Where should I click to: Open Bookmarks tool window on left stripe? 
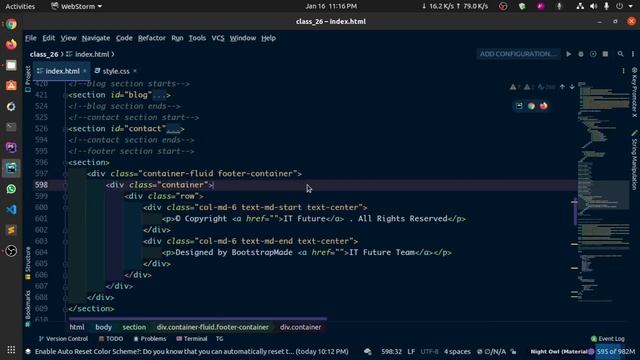click(x=28, y=309)
